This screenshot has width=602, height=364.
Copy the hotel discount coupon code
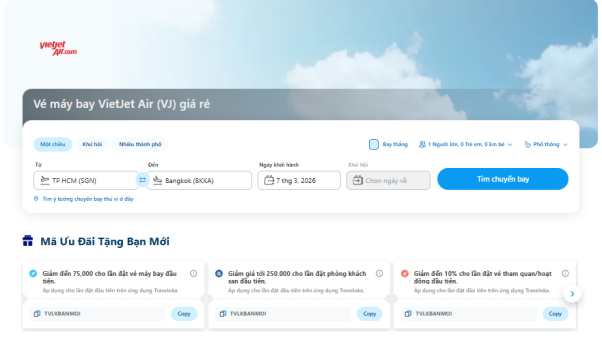370,314
